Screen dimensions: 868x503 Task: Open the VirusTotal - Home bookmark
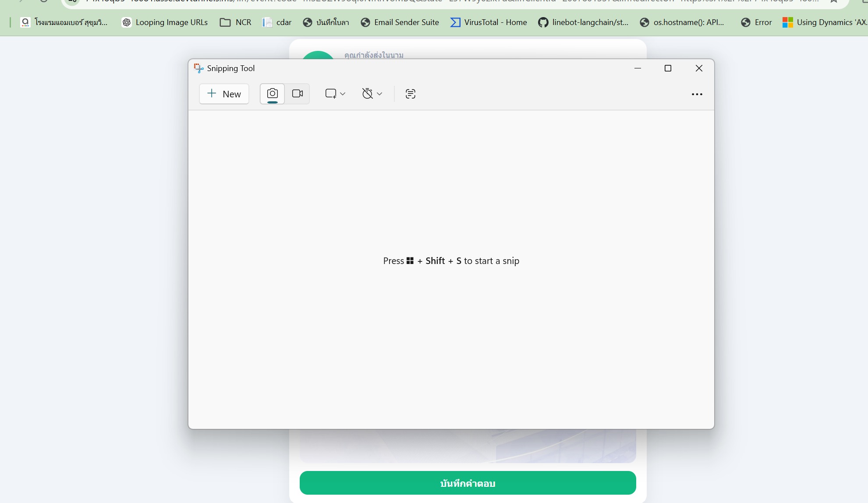tap(489, 22)
